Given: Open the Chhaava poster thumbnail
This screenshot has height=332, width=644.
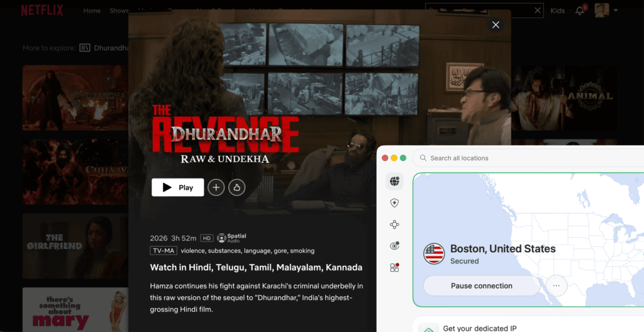Looking at the screenshot, I should [75, 172].
